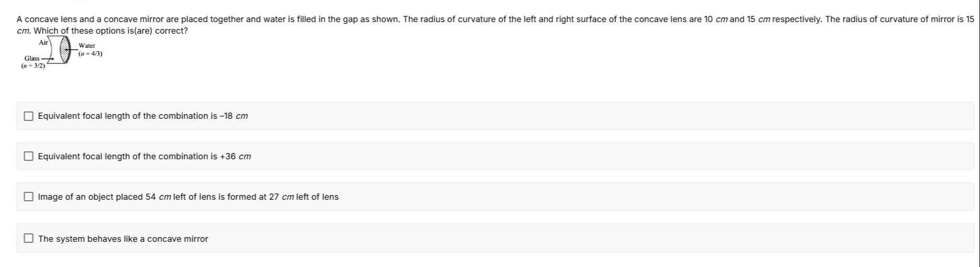
Task: Click the '(n = 4/3)' refractive index label
Action: (90, 54)
